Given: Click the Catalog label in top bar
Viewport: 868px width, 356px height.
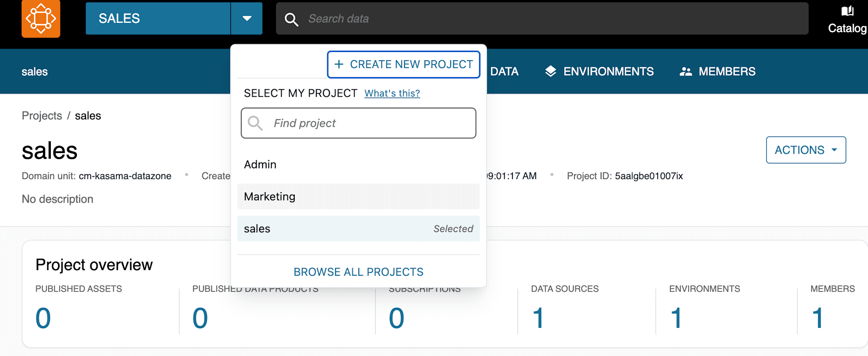Looking at the screenshot, I should [x=847, y=28].
